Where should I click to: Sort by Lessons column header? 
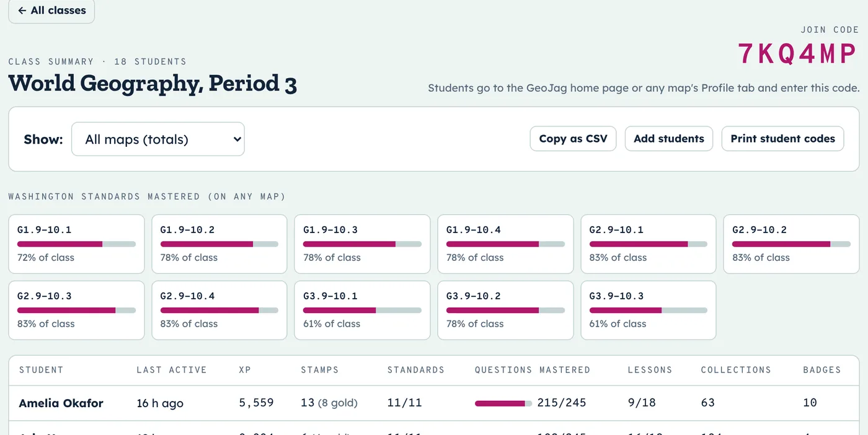tap(650, 370)
